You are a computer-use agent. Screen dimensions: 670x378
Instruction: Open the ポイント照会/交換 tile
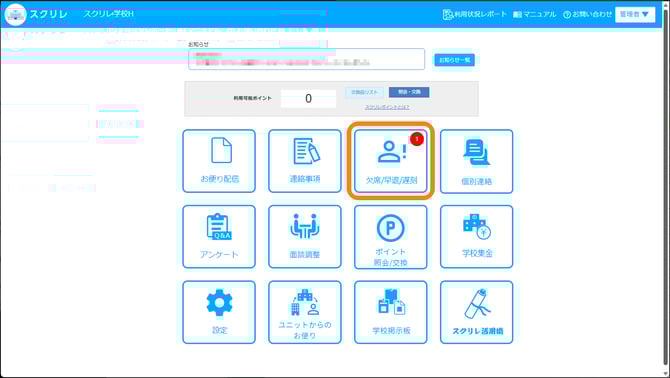391,237
